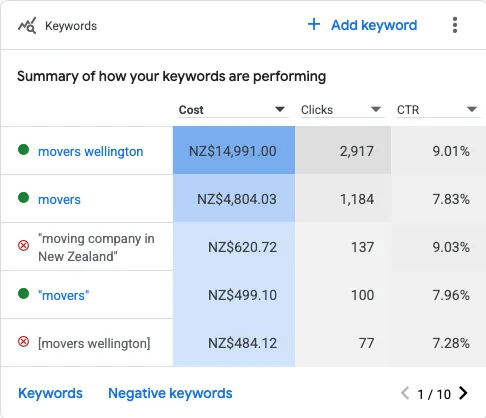Toggle green status dot beside the quoted "movers" keyword

[x=23, y=294]
